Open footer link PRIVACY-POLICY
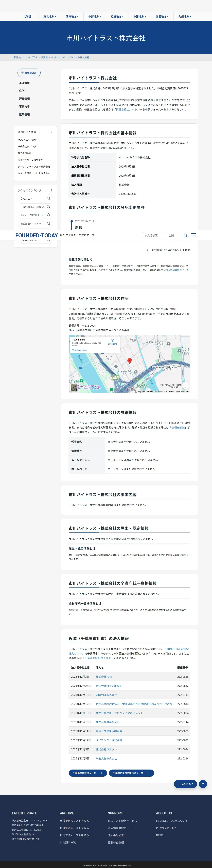Screen dimensions: 212x868 click(x=166, y=828)
